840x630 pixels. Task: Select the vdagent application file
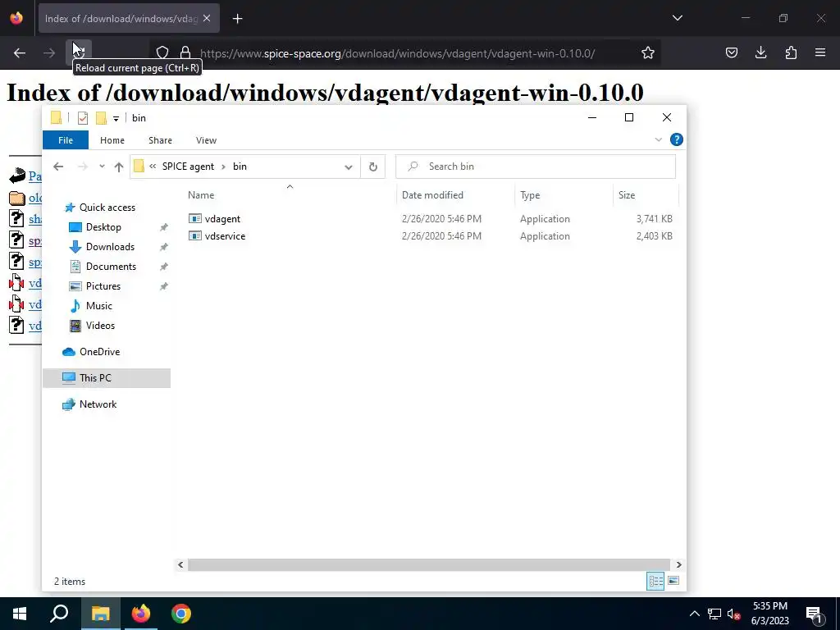coord(222,219)
